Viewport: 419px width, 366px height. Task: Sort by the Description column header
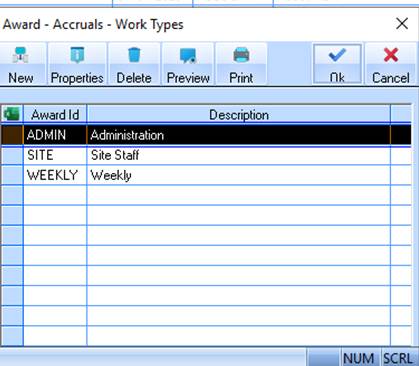pos(239,115)
